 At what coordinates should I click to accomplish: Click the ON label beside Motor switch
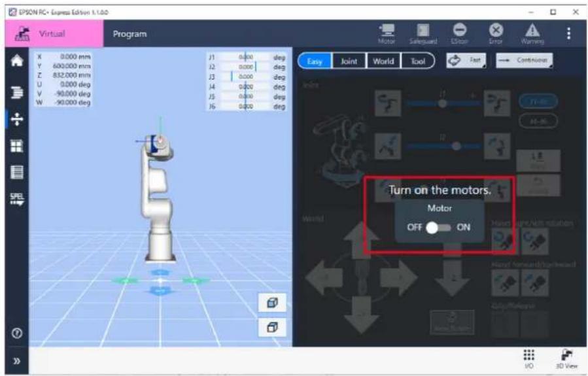[x=464, y=228]
